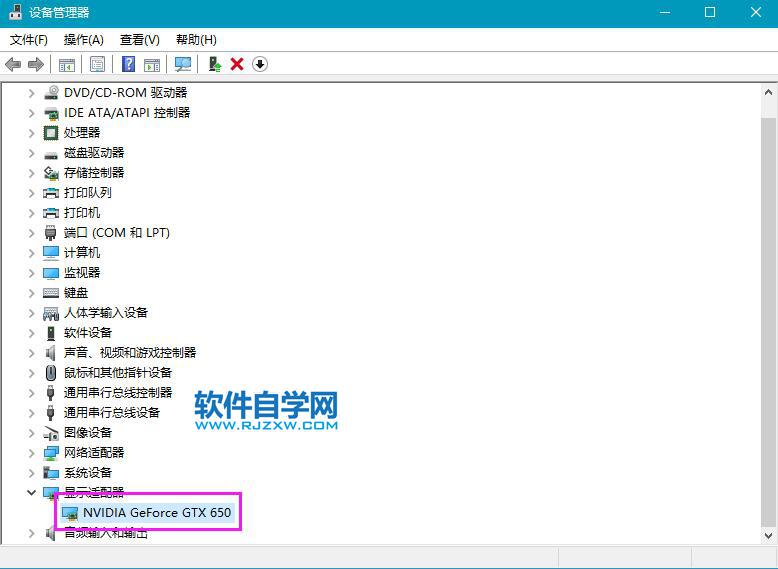Click the properties sheet toolbar icon
The image size is (778, 569).
point(97,64)
